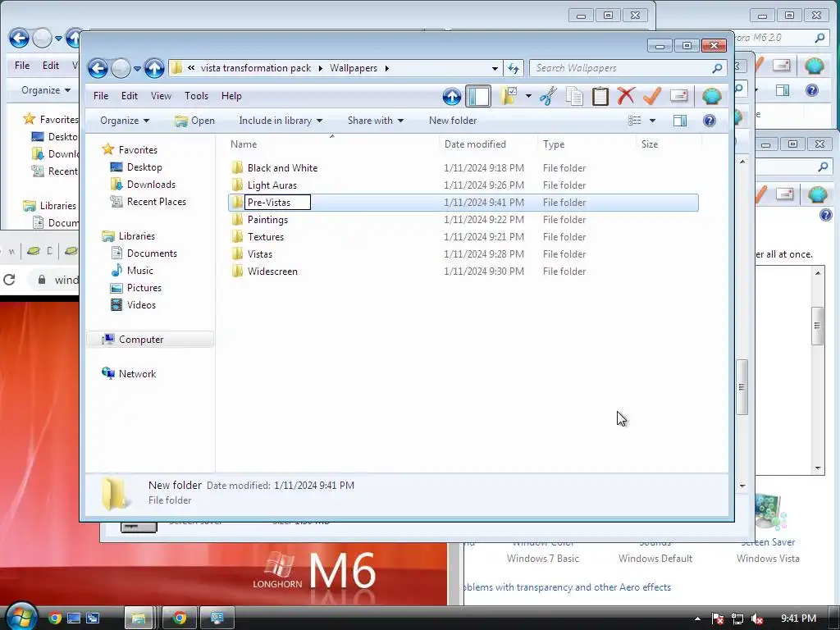Expand the Wallpapers breadcrumb arrow

point(387,68)
